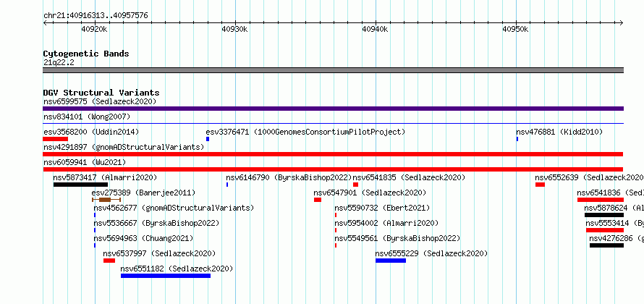The height and width of the screenshot is (304, 644).
Task: Click the red bar under nsv6059941
Action: click(333, 169)
